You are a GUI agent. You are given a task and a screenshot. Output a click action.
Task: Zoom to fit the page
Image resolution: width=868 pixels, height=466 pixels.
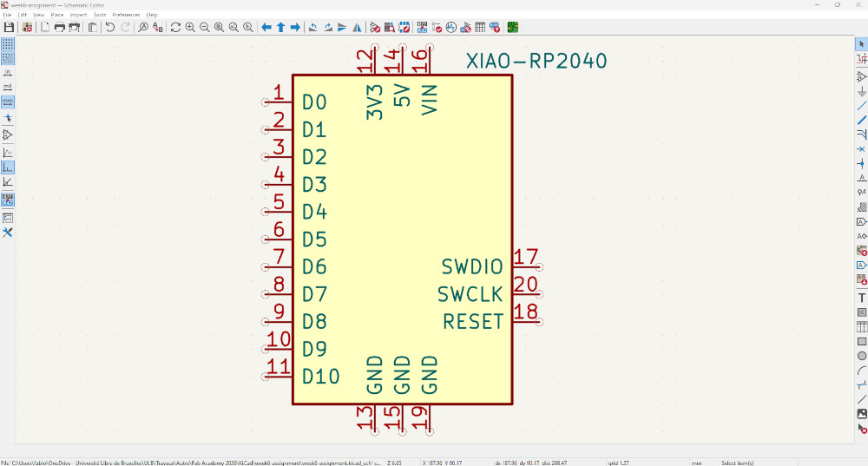point(220,27)
